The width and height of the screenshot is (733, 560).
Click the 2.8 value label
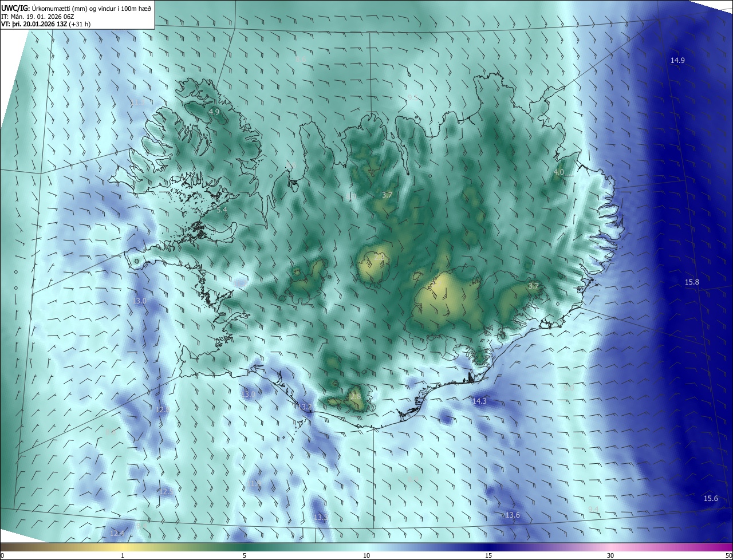pos(356,396)
